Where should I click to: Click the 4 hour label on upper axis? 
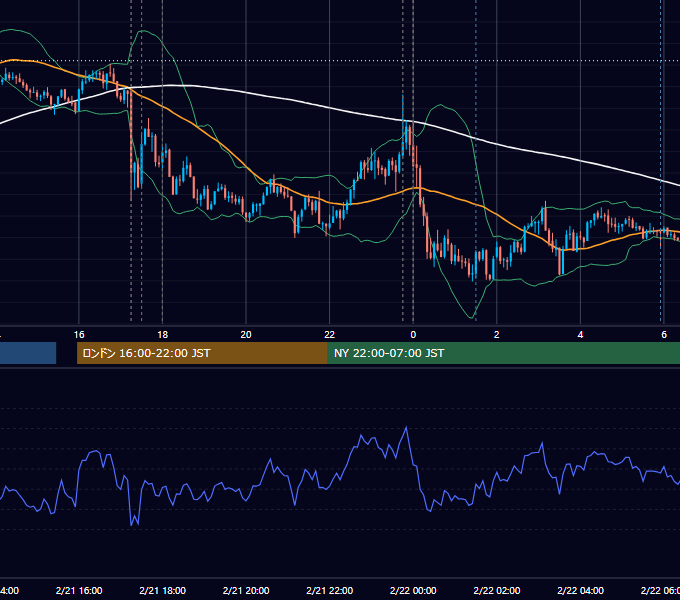[580, 335]
